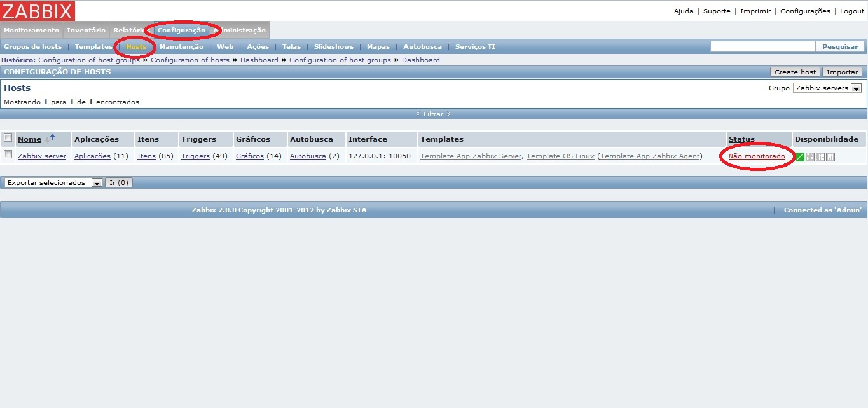Open Grupos de hosts submenu
The width and height of the screenshot is (868, 408).
coord(33,47)
